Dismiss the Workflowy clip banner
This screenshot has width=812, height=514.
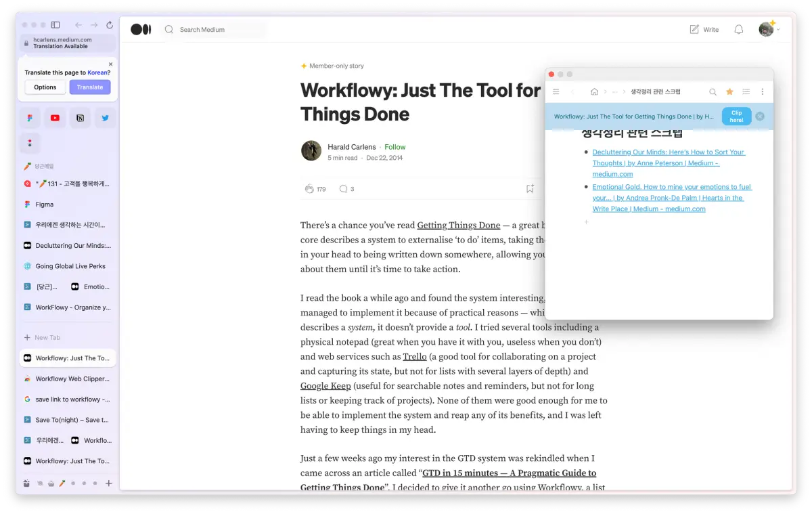pos(760,116)
